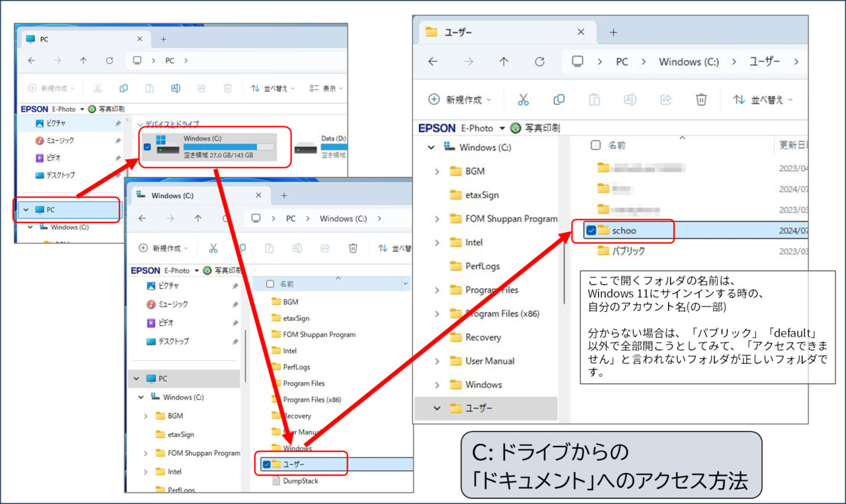Add a new tab in ユーザー window
The width and height of the screenshot is (846, 504).
(x=613, y=32)
